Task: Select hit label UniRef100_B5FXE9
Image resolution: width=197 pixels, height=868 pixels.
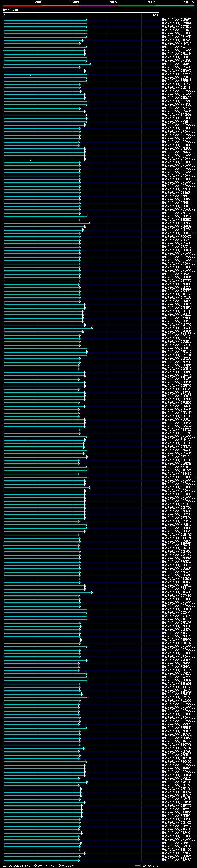Action: pos(176,274)
